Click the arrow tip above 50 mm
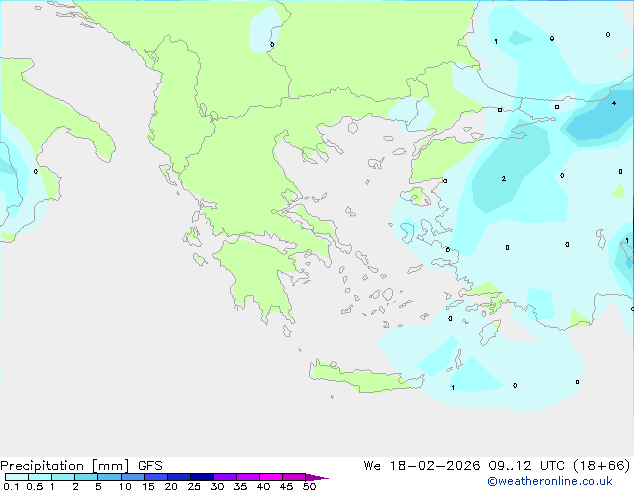This screenshot has height=490, width=634. point(317,477)
